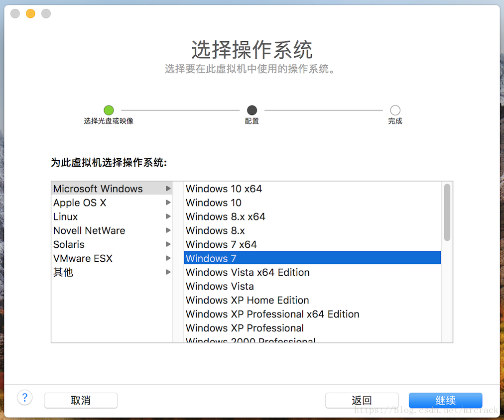Click the OS list scrollbar thumb
The image size is (504, 420).
[447, 212]
